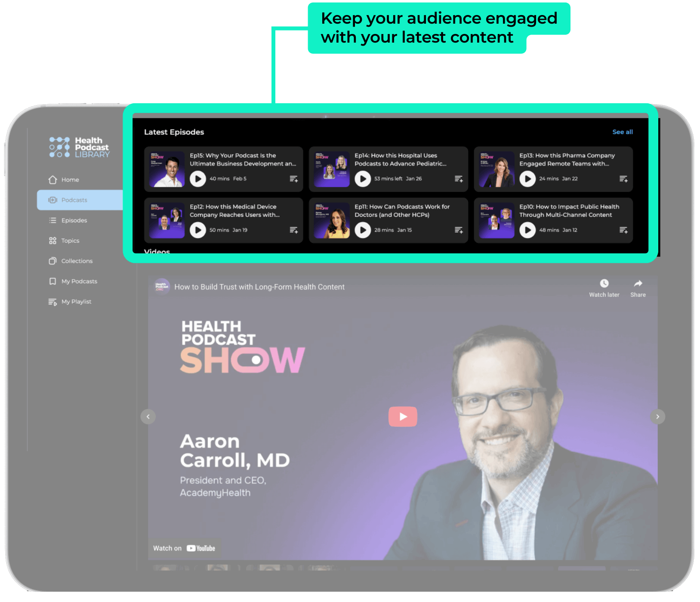This screenshot has height=602, width=700.
Task: Add Ep13 Pharma Company episode to playlist
Action: click(623, 179)
